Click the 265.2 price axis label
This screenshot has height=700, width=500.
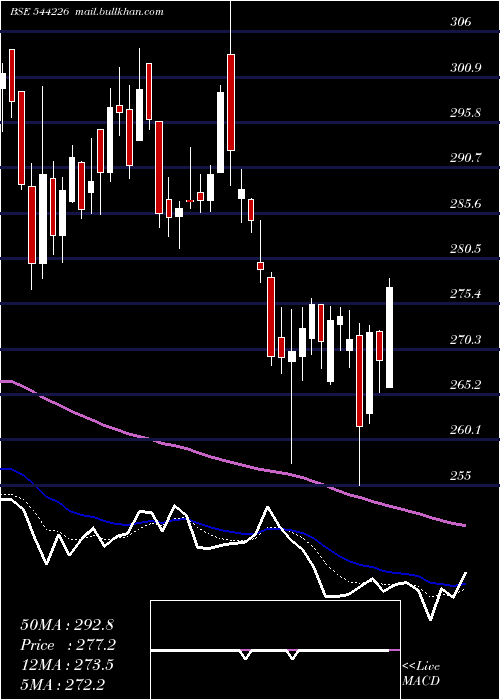coord(465,385)
